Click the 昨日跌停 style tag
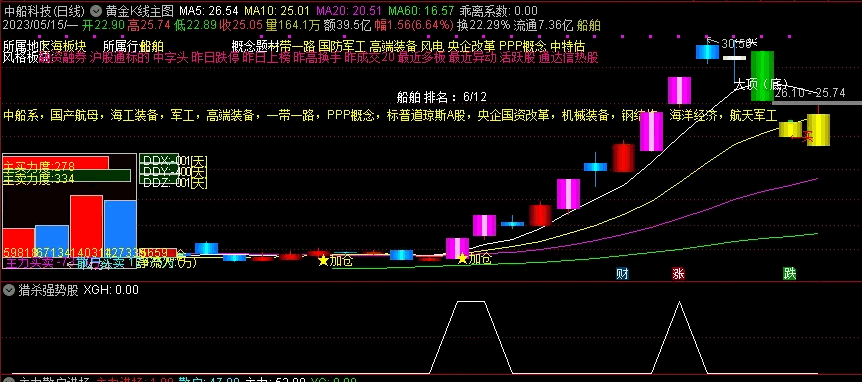This screenshot has width=862, height=382. (215, 58)
